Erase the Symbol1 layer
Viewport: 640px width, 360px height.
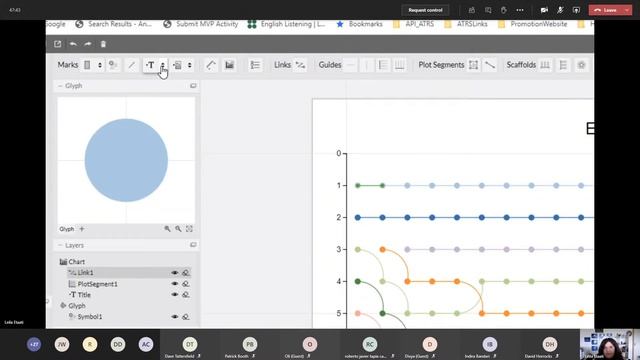pos(186,317)
